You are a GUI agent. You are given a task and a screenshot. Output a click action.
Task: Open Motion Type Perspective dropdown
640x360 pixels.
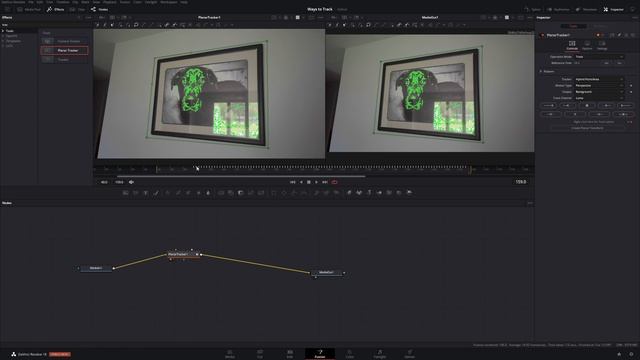[x=599, y=86]
